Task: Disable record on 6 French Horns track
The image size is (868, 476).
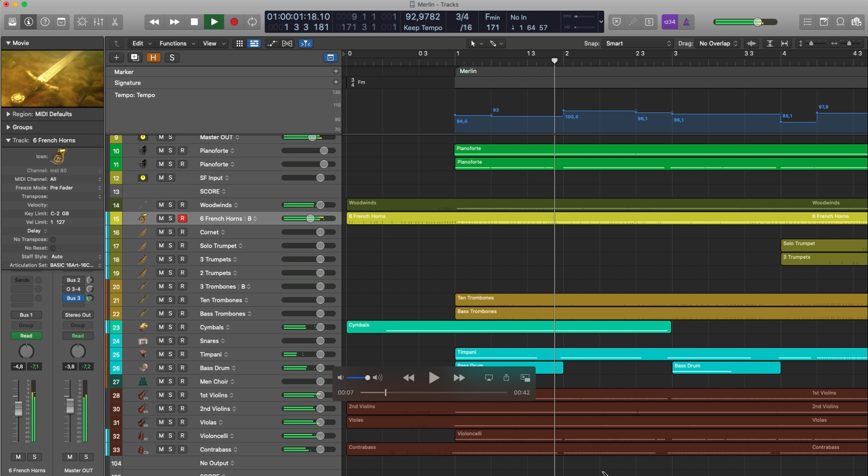Action: pos(182,218)
